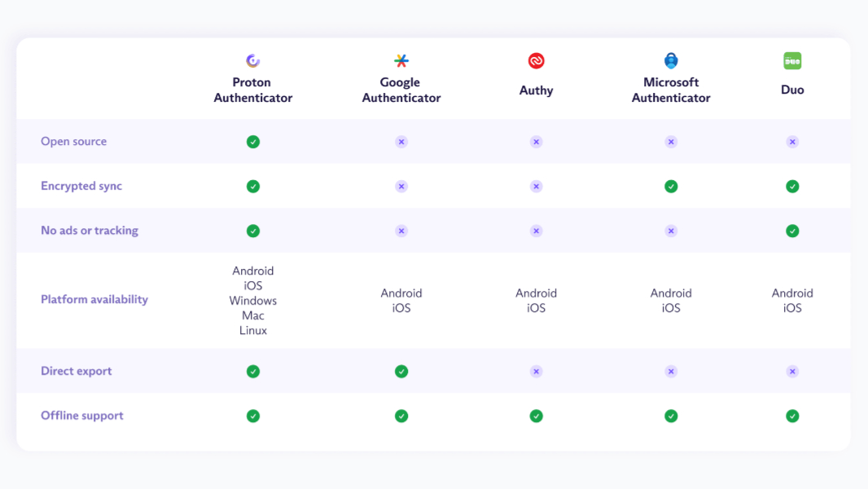868x489 pixels.
Task: Select the Encrypted sync row label
Action: tap(81, 186)
